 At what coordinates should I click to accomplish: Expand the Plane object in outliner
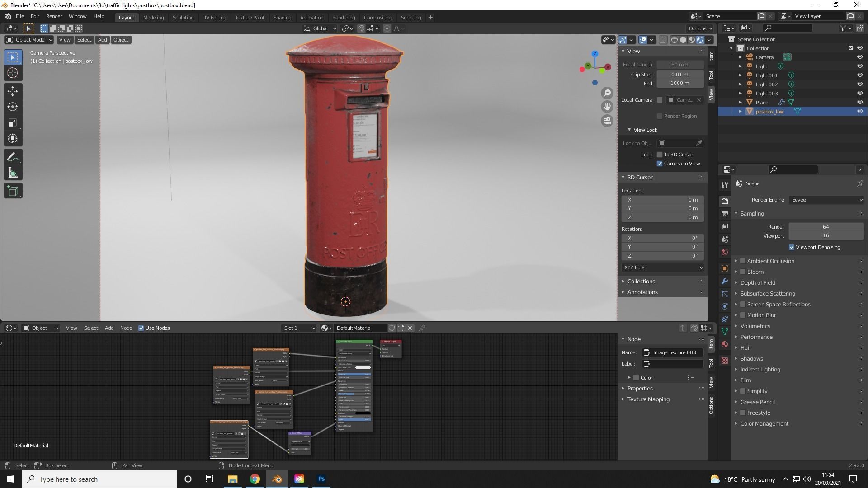click(x=740, y=102)
